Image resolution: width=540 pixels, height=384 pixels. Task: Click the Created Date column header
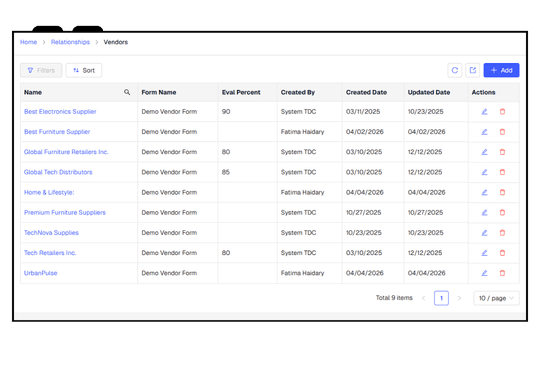373,92
